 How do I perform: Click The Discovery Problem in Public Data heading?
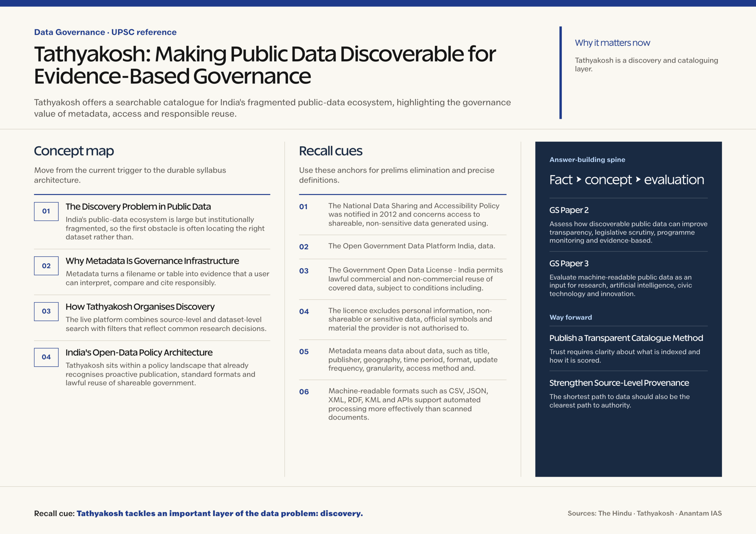138,207
